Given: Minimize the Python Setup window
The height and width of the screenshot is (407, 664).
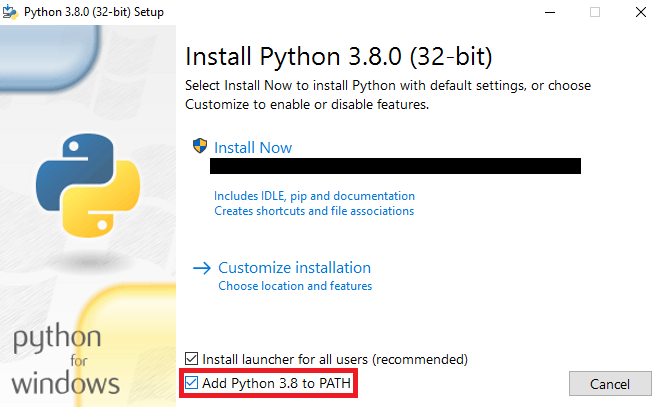Looking at the screenshot, I should (550, 12).
